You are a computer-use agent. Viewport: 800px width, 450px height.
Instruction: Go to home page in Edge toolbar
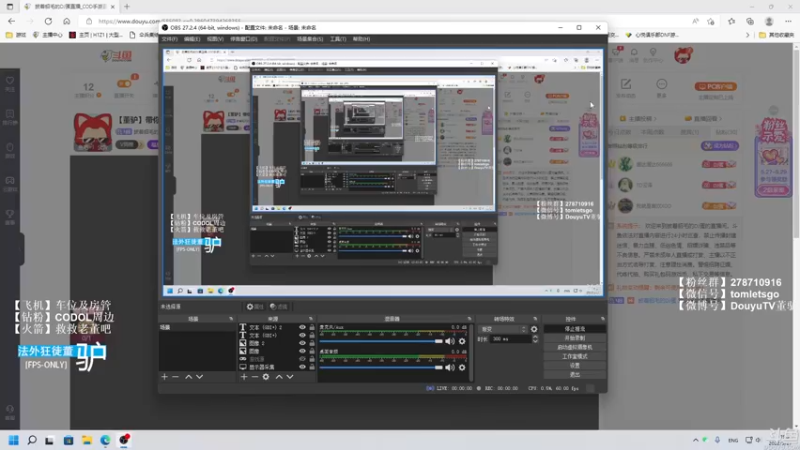66,21
